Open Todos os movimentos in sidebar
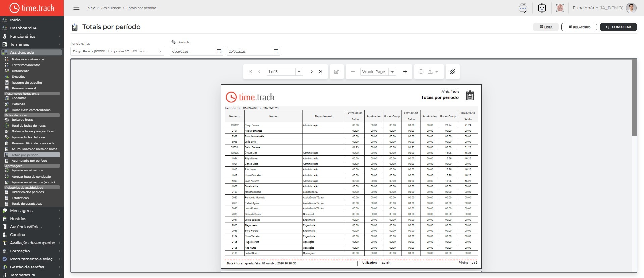Screen dimensions: 644x278 pyautogui.click(x=28, y=59)
